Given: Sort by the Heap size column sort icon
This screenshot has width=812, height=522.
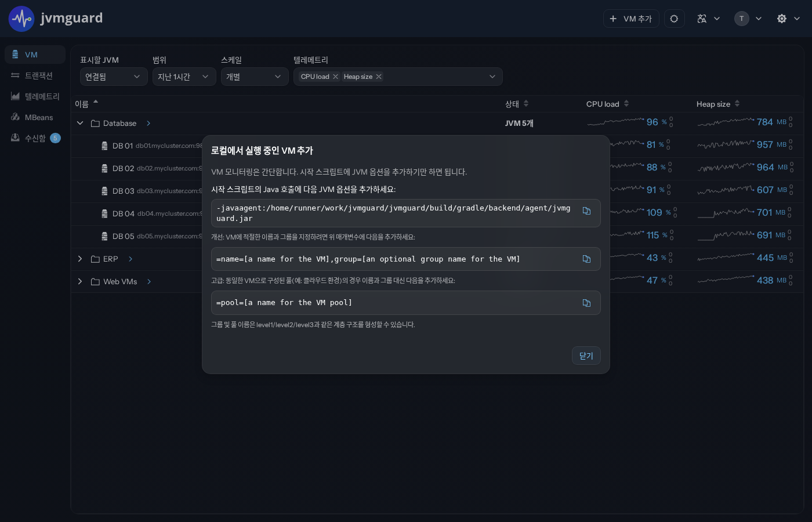Looking at the screenshot, I should coord(737,104).
